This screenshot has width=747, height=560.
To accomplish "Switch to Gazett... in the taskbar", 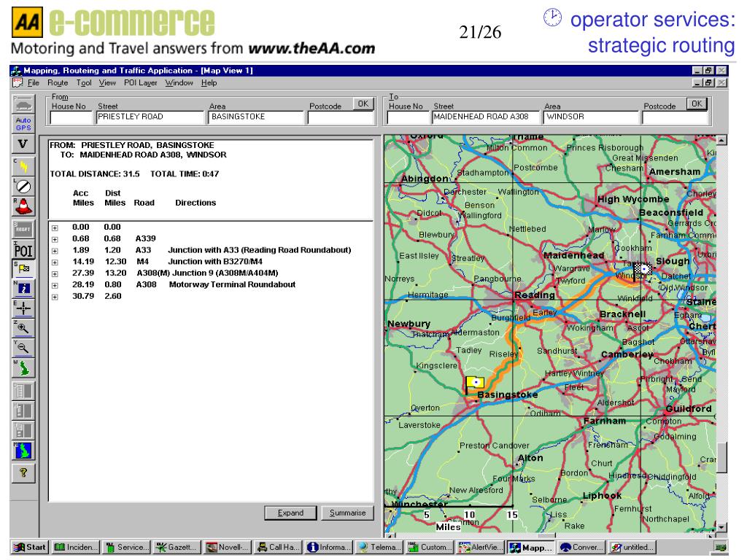I will [177, 548].
